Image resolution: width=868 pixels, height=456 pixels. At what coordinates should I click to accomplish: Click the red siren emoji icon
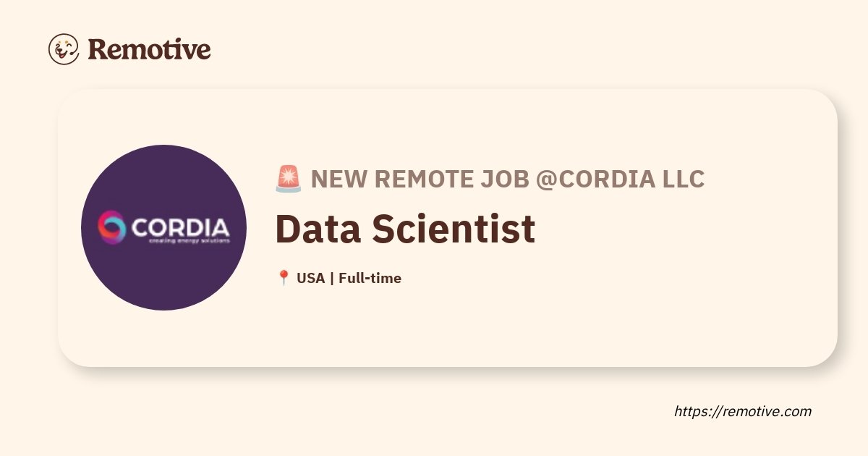(288, 179)
